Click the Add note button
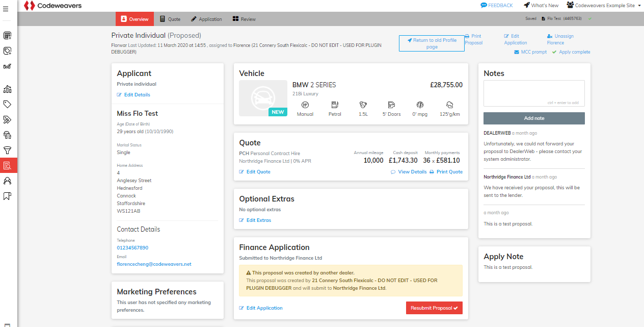 pos(534,118)
